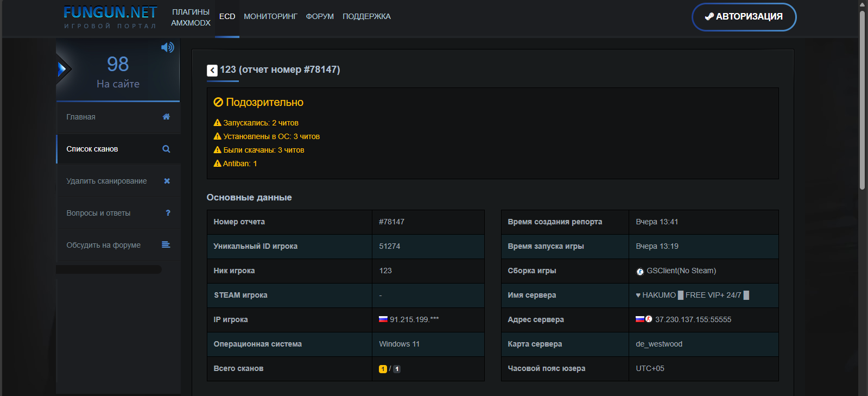Click the gray scan count badge

(x=397, y=369)
